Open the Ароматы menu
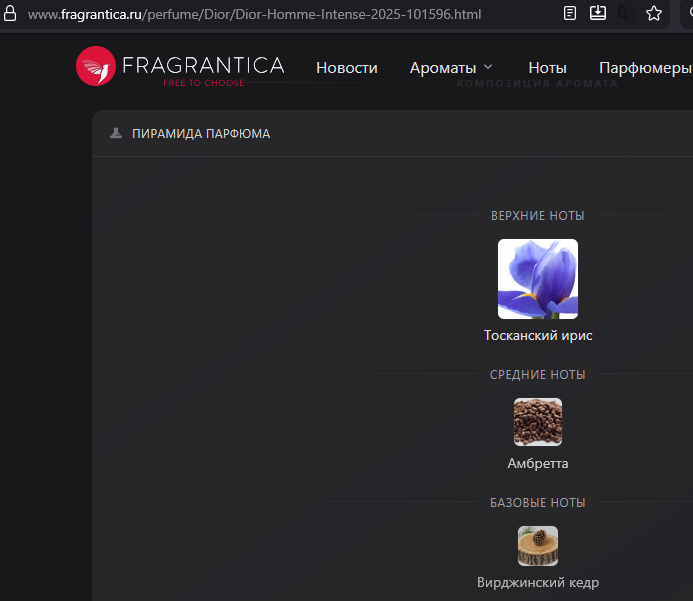Image resolution: width=693 pixels, height=601 pixels. click(x=443, y=68)
